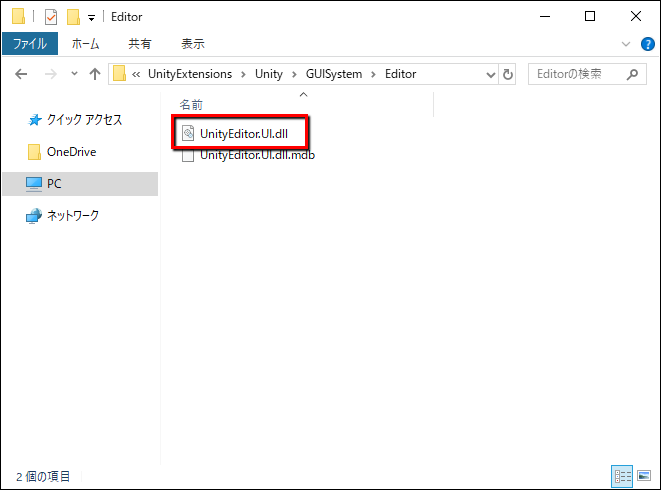Maximize the Editor window
Screen dimensions: 661x490
[x=590, y=16]
